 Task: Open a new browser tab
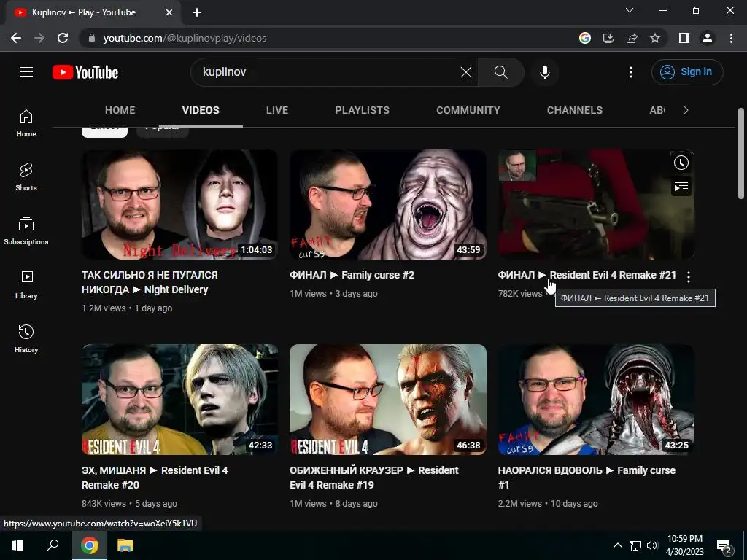197,12
